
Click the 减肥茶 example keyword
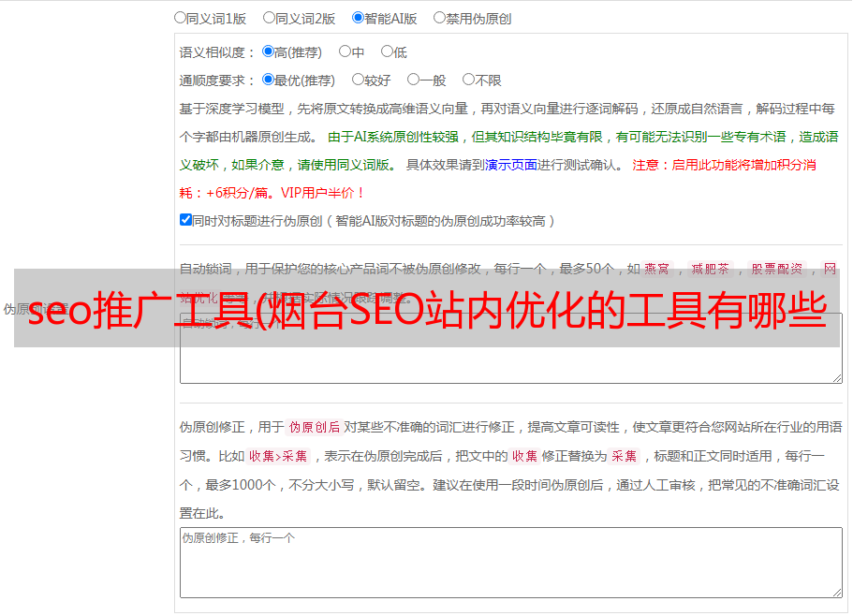click(x=710, y=269)
